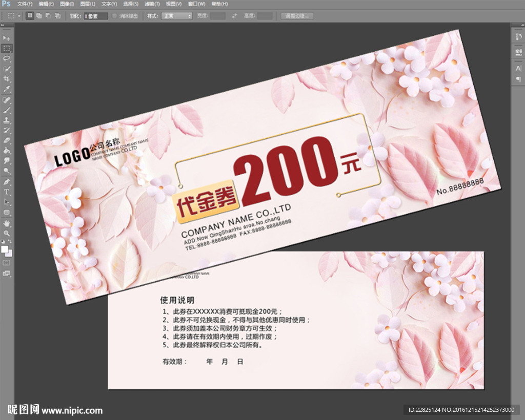This screenshot has height=420, width=525.
Task: Click the 宽度 width input field
Action: 217,16
